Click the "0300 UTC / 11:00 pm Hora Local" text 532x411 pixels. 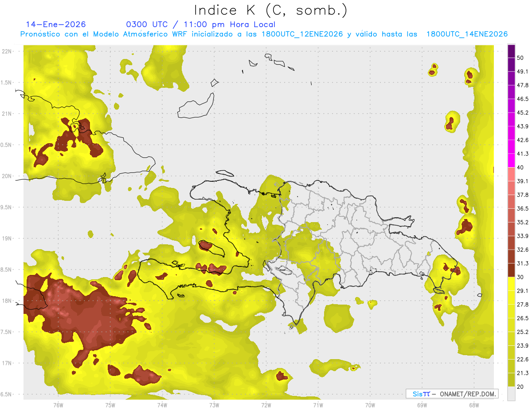coord(201,24)
